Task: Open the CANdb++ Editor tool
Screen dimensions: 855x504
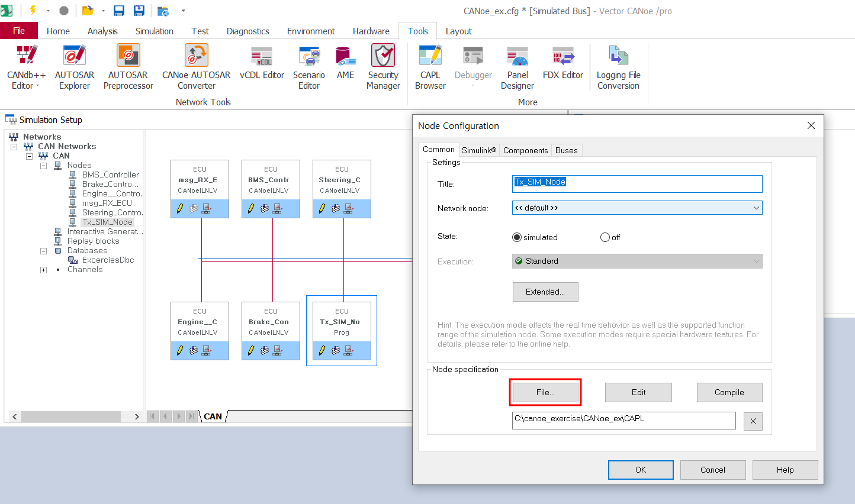Action: pyautogui.click(x=26, y=67)
